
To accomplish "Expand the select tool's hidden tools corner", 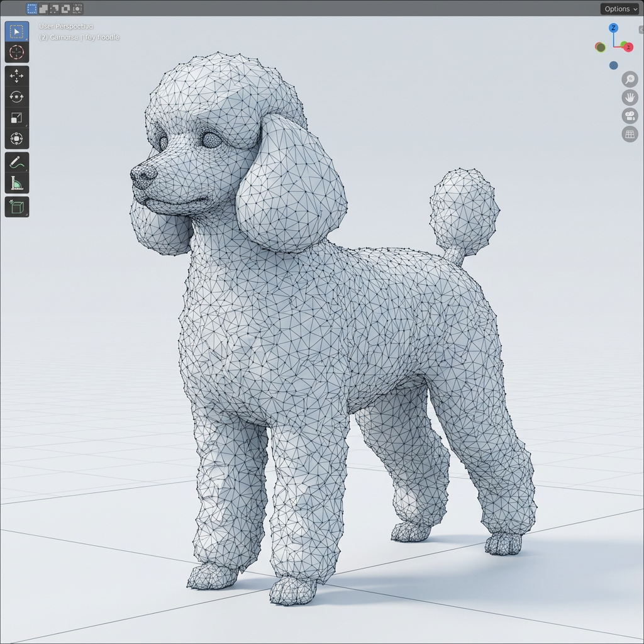I will (x=26, y=40).
